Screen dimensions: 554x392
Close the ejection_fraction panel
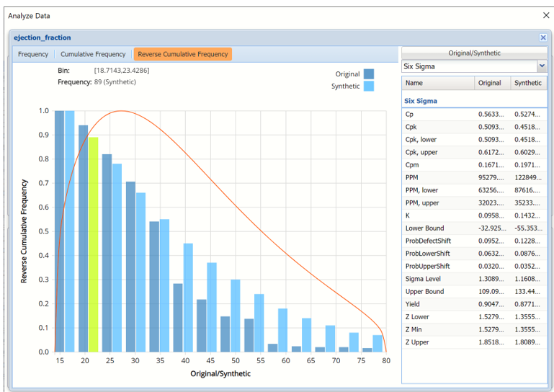542,37
